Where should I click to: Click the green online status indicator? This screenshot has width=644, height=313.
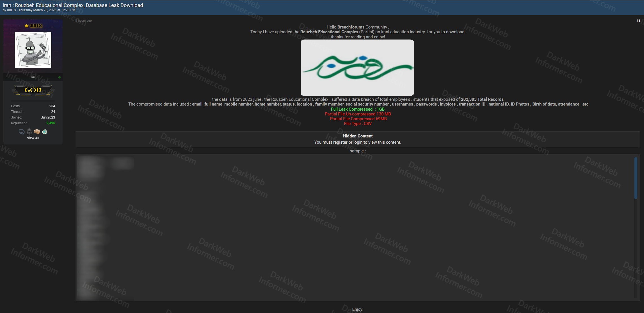click(59, 77)
